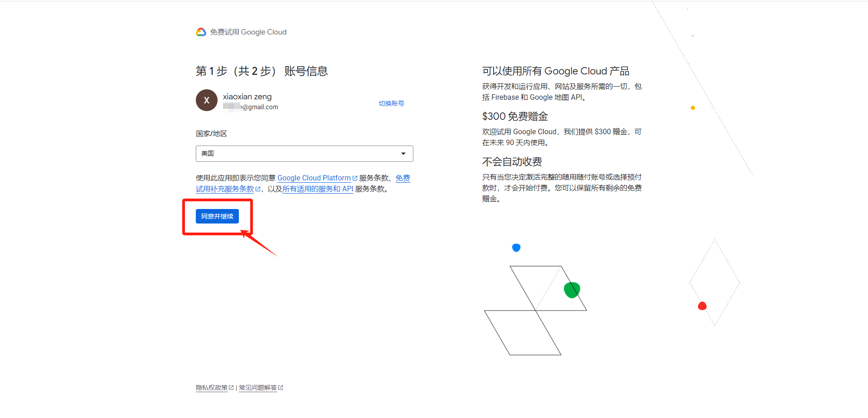The image size is (868, 418).
Task: Click the 同意并继续 button
Action: pos(217,216)
